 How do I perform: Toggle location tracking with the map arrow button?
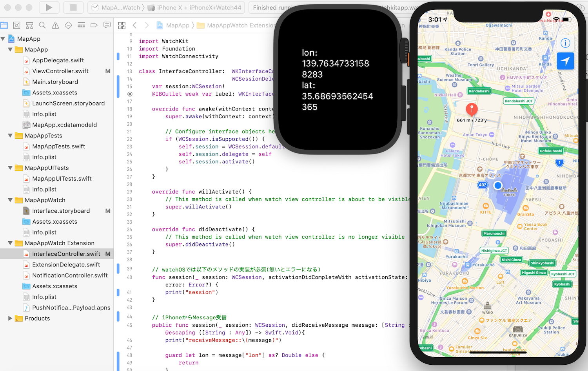tap(566, 61)
